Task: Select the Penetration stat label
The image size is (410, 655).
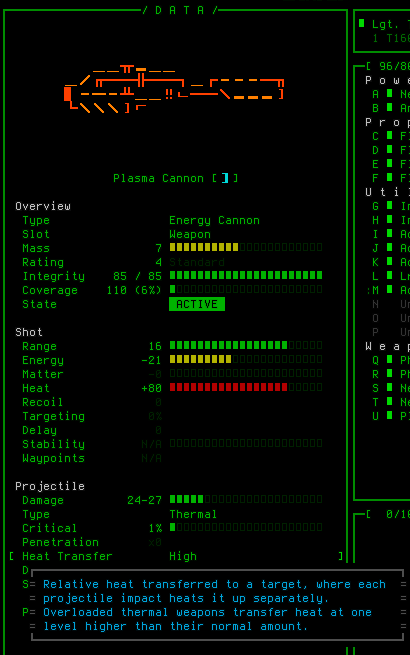Action: (x=61, y=542)
